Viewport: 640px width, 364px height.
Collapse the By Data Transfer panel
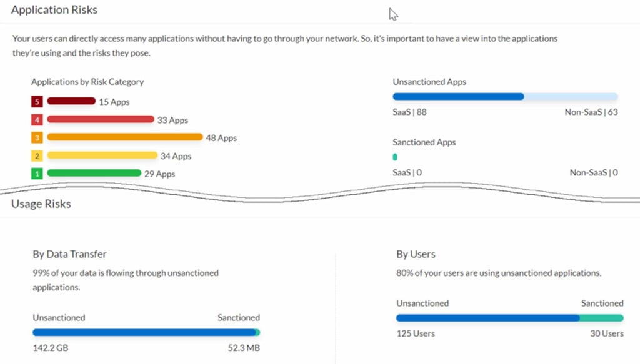[69, 254]
